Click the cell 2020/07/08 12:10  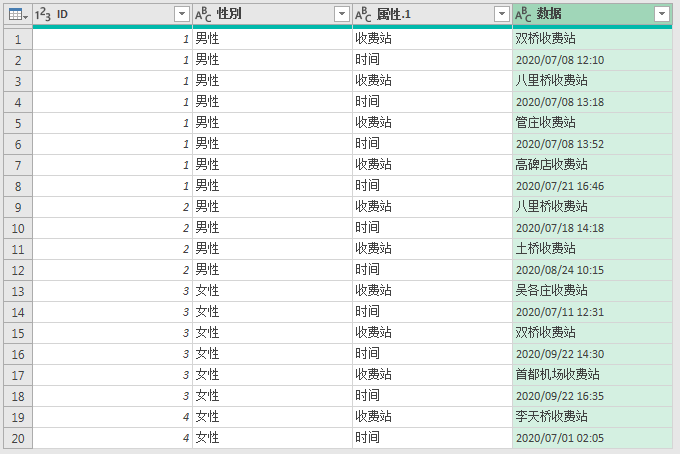coord(592,60)
